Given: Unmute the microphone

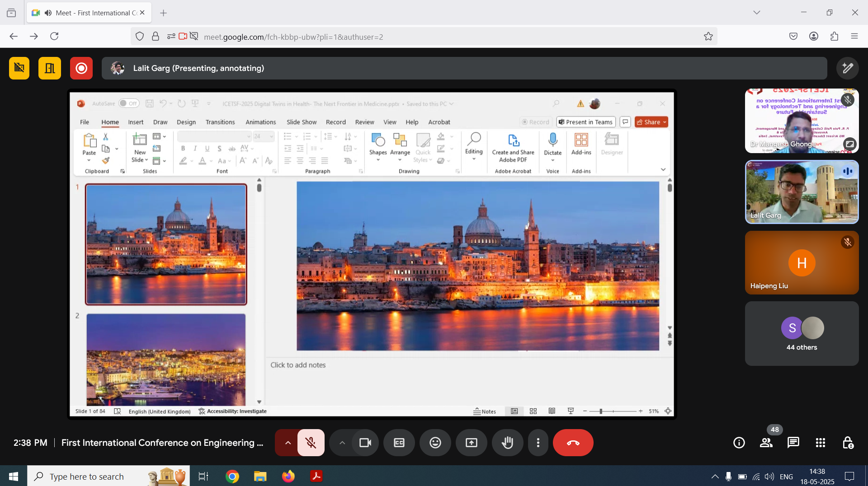Looking at the screenshot, I should click(311, 443).
